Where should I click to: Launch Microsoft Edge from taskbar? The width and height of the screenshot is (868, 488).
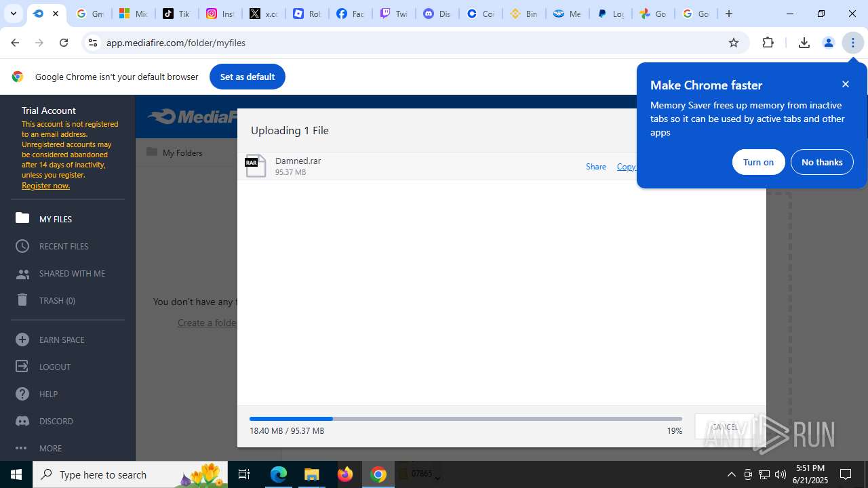click(x=279, y=474)
